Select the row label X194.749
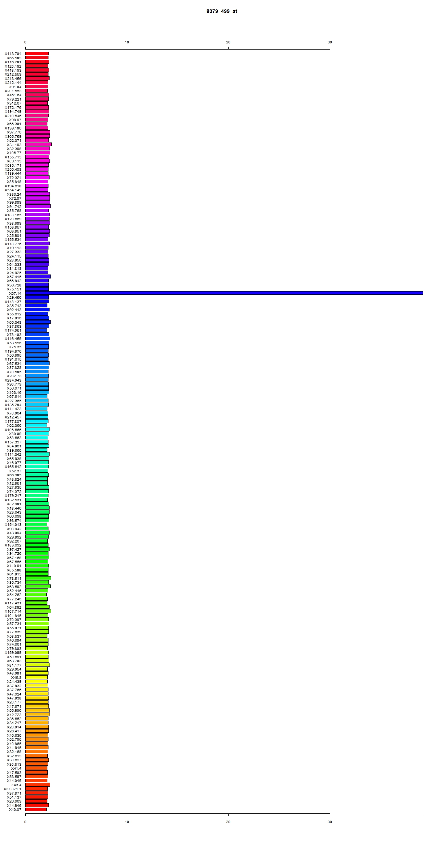 pos(13,111)
